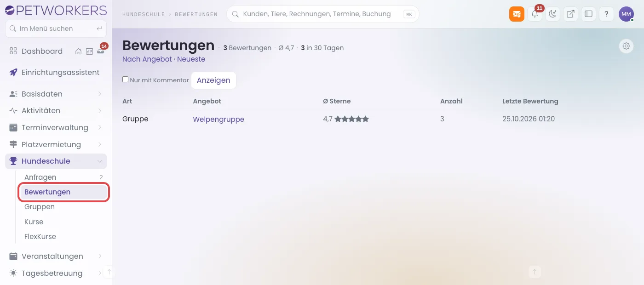Viewport: 644px width, 285px height.
Task: Open the orange mail envelope icon
Action: click(517, 14)
